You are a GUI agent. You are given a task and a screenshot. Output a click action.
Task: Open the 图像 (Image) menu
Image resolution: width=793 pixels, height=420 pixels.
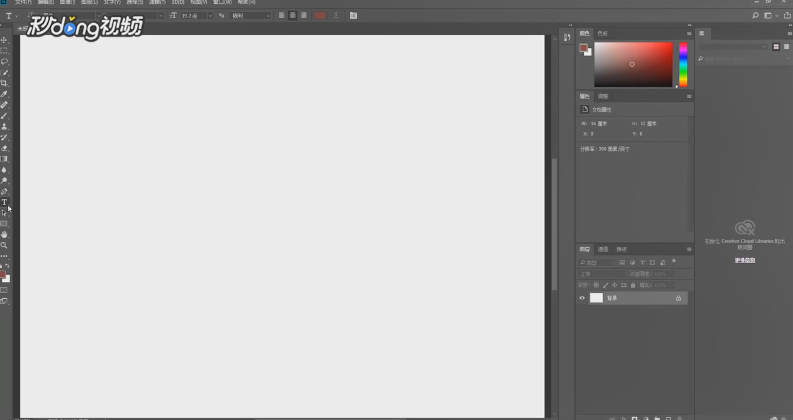coord(67,2)
